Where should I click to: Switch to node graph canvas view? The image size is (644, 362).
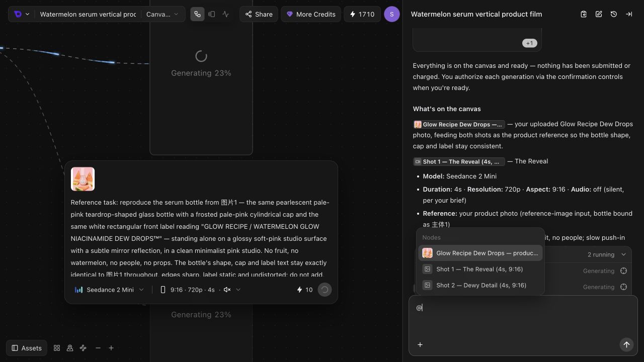(x=197, y=14)
